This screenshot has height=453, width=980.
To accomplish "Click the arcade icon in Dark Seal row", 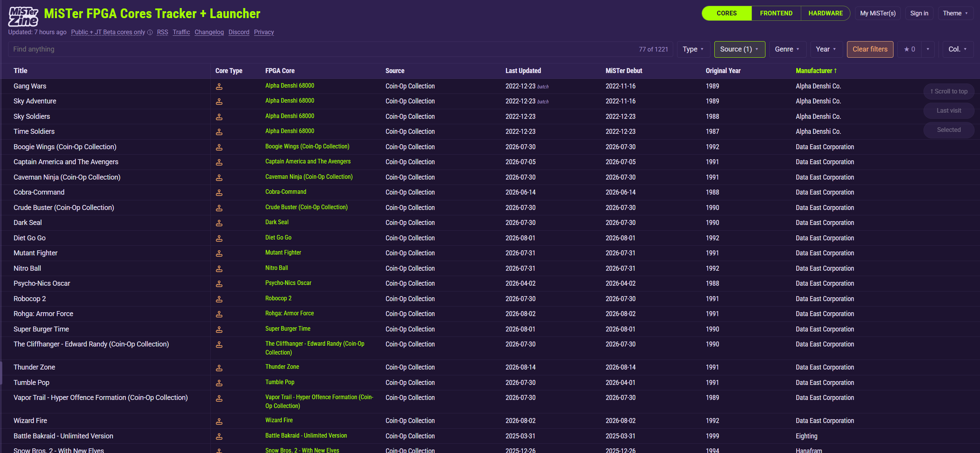I will tap(219, 223).
